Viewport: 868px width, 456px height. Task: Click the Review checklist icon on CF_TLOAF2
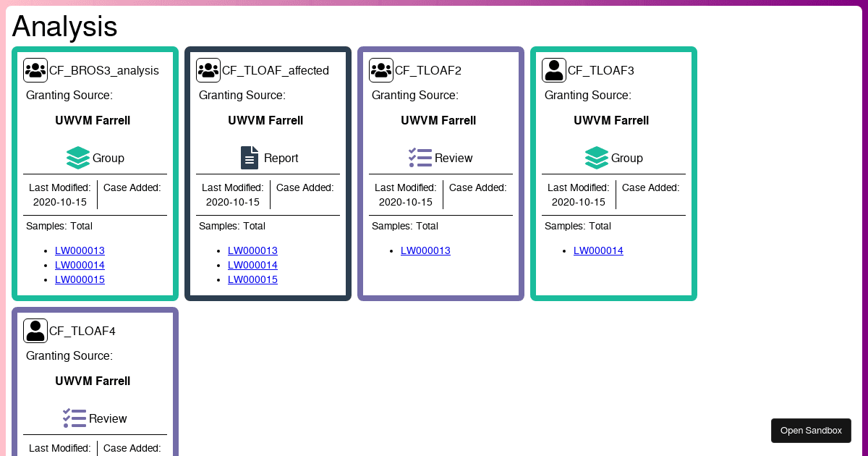point(420,157)
